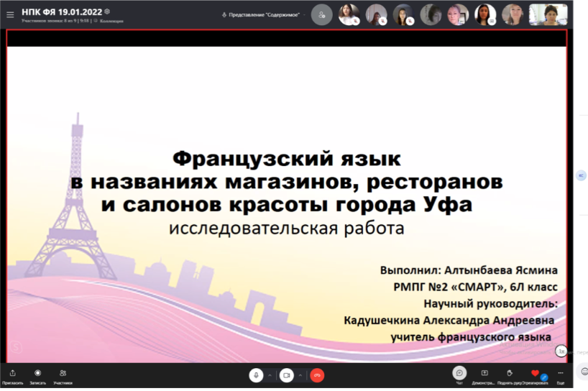The height and width of the screenshot is (391, 588).
Task: Open the hamburger menu in the top-left
Action: pos(10,14)
